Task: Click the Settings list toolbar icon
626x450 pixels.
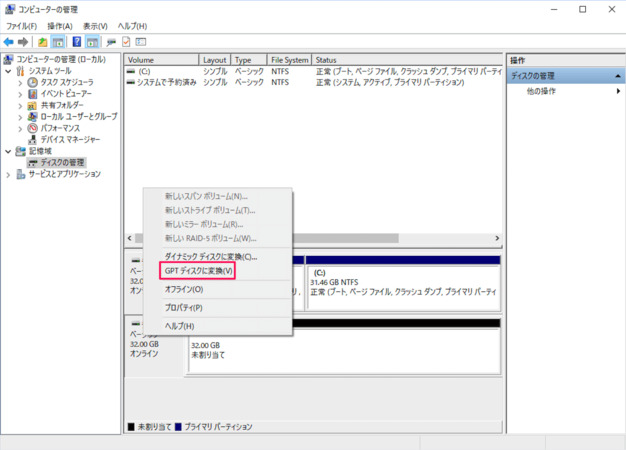Action: [141, 42]
